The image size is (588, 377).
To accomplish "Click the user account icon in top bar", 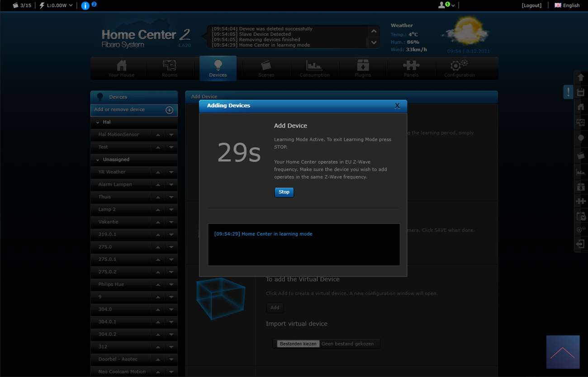I will [x=442, y=5].
